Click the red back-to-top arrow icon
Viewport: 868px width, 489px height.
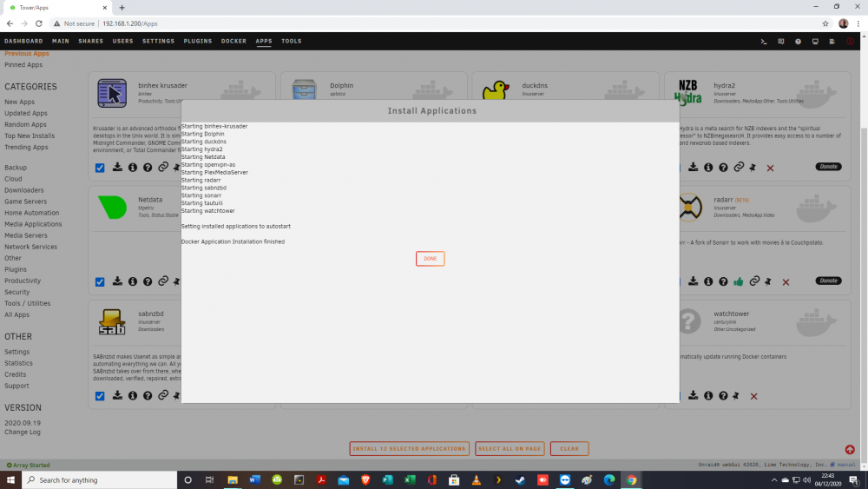(850, 450)
